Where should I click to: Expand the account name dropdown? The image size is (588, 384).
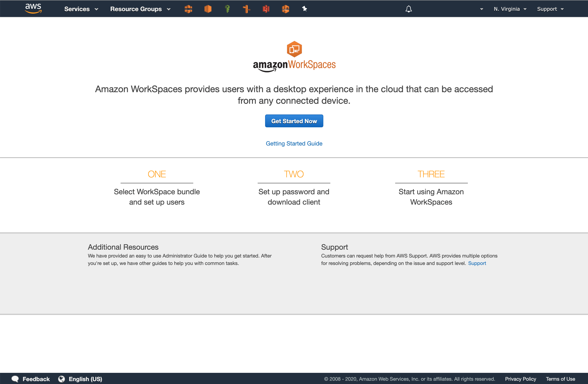click(x=481, y=9)
